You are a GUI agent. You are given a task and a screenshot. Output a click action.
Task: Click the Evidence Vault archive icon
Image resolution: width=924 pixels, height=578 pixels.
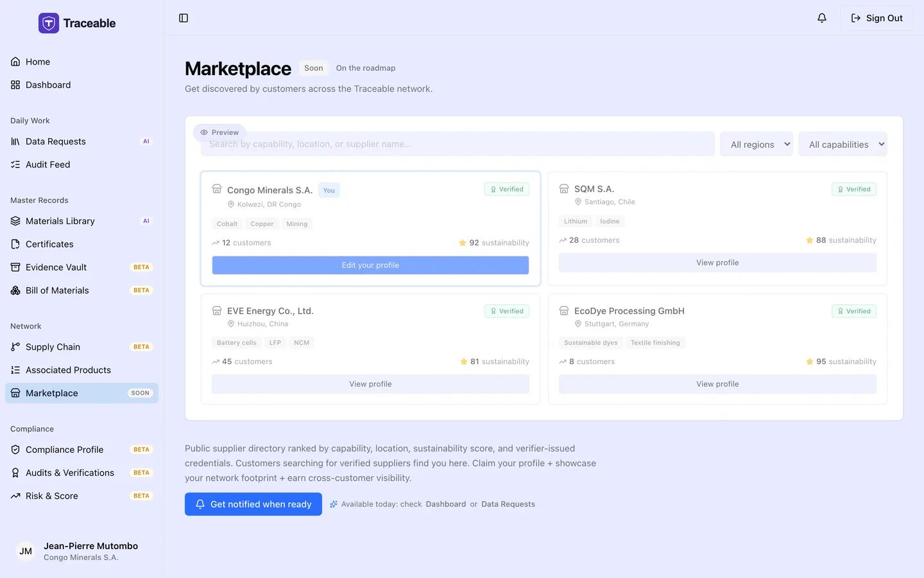[x=15, y=267]
